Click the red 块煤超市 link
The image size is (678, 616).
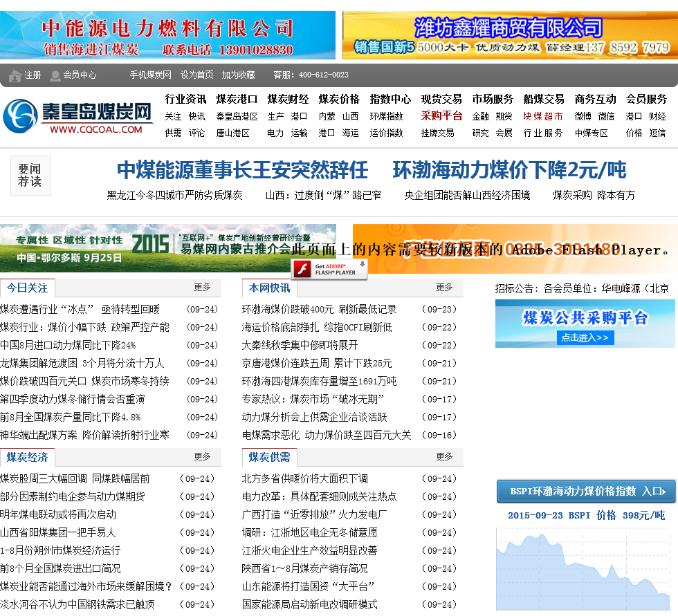pyautogui.click(x=543, y=116)
